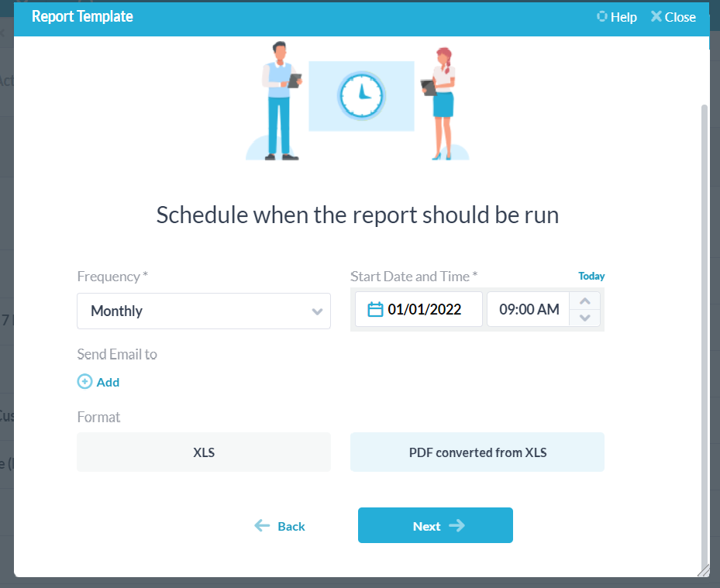The height and width of the screenshot is (588, 720).
Task: Select PDF converted from XLS format
Action: pos(477,452)
